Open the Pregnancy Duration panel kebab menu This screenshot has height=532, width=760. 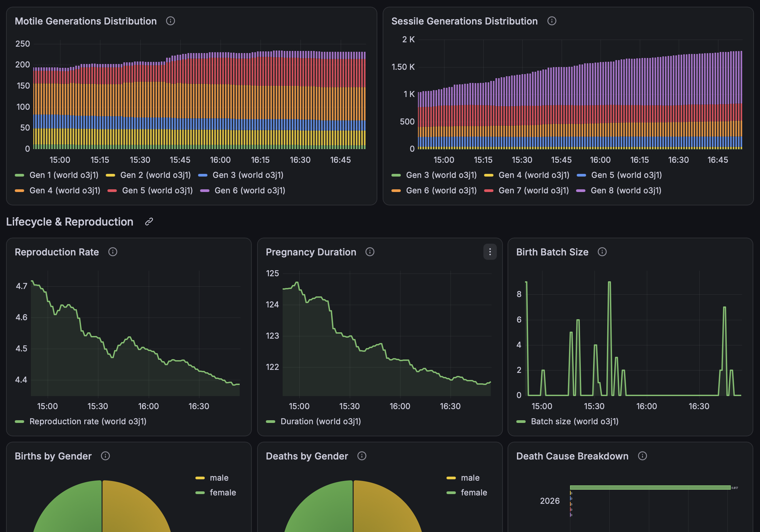click(x=490, y=252)
